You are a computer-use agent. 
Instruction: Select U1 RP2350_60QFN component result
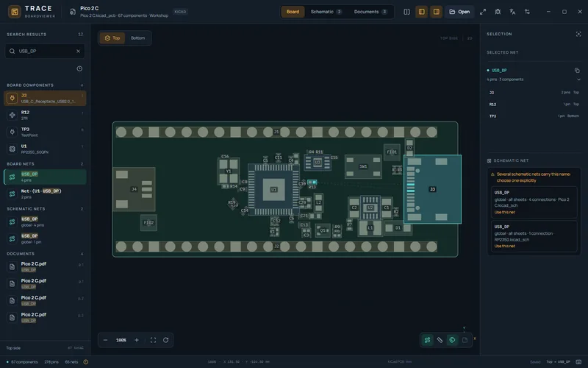[45, 149]
